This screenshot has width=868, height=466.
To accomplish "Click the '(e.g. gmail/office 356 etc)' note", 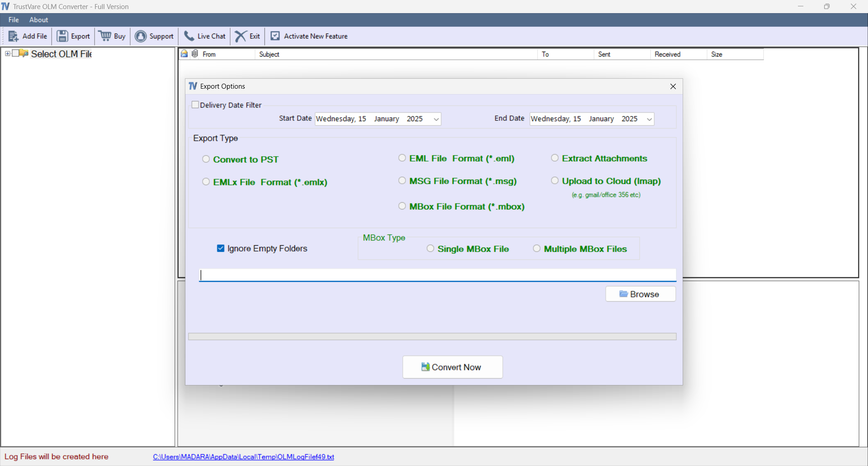I will [606, 195].
